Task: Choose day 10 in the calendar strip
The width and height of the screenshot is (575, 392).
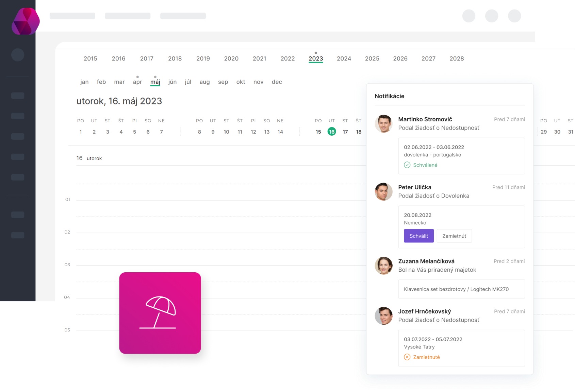Action: pyautogui.click(x=226, y=132)
